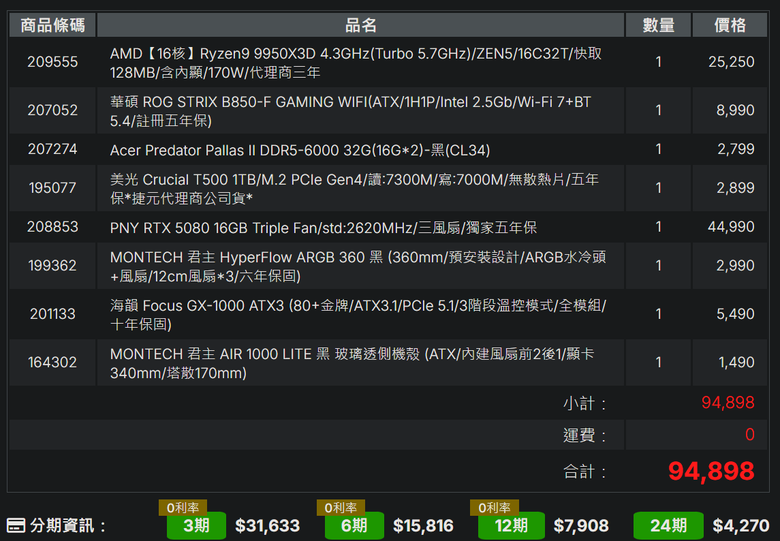The width and height of the screenshot is (780, 541).
Task: Click product code 207052
Action: tap(52, 110)
